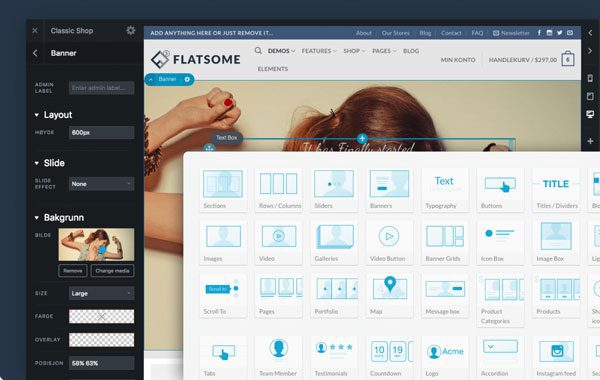Expand the PAGES menu
The width and height of the screenshot is (600, 380).
(384, 51)
